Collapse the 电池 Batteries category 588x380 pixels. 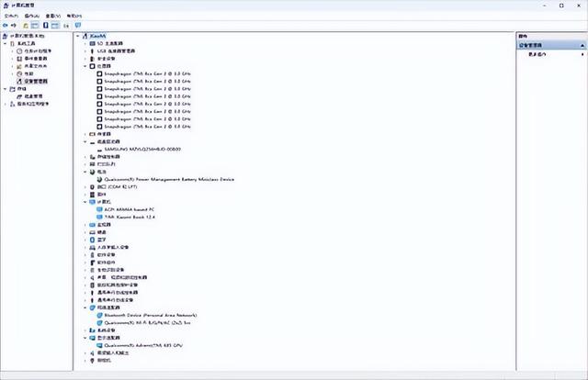[85, 172]
